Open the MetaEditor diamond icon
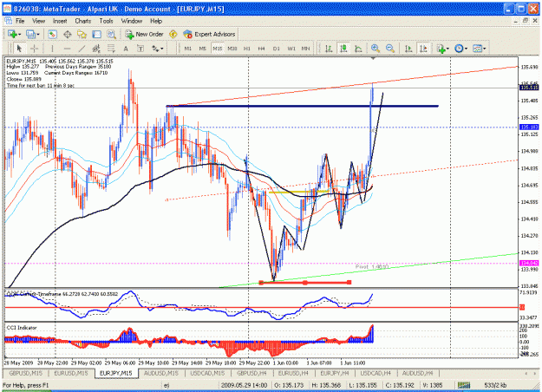The width and height of the screenshot is (542, 392). [173, 34]
